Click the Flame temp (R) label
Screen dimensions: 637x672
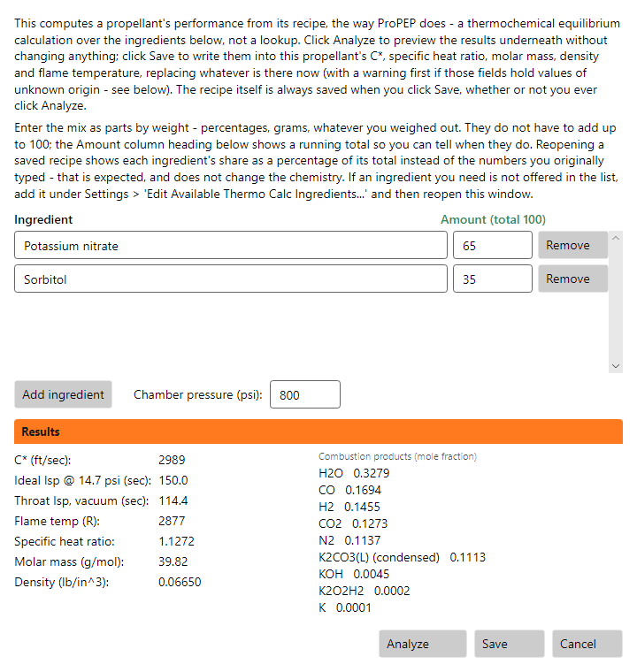pos(57,521)
